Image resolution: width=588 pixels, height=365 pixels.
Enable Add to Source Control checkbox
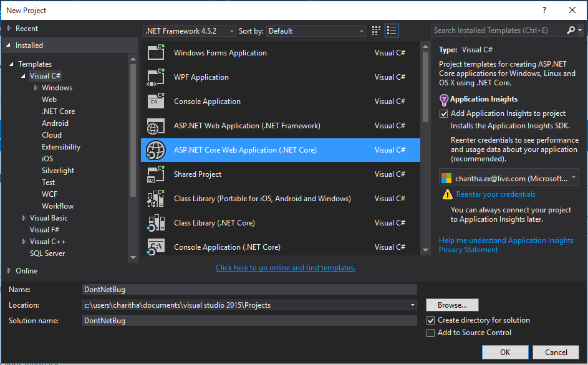coord(430,333)
